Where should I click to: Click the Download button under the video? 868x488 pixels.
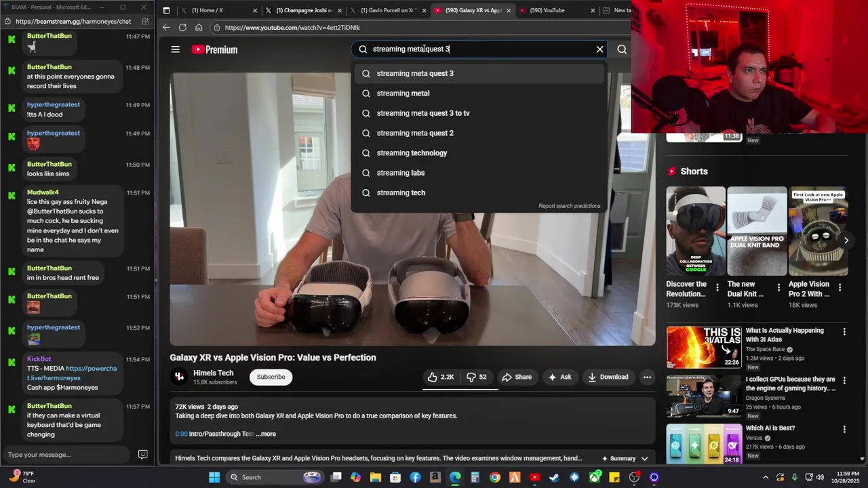click(x=608, y=377)
